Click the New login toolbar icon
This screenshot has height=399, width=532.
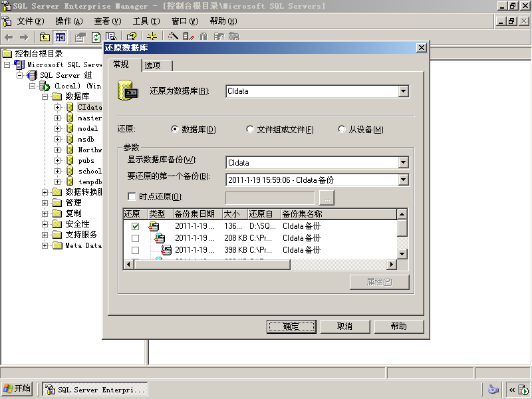click(219, 37)
